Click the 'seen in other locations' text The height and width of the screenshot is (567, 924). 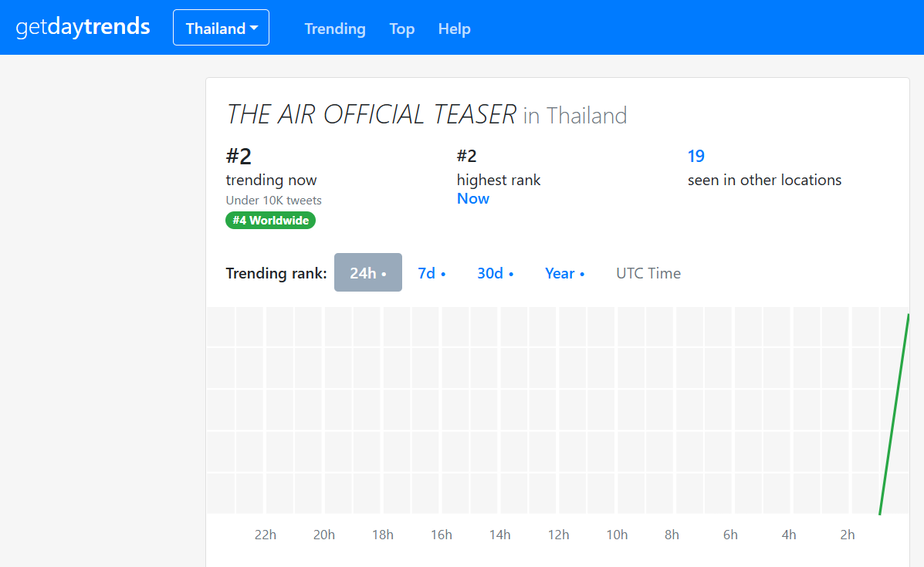coord(764,180)
